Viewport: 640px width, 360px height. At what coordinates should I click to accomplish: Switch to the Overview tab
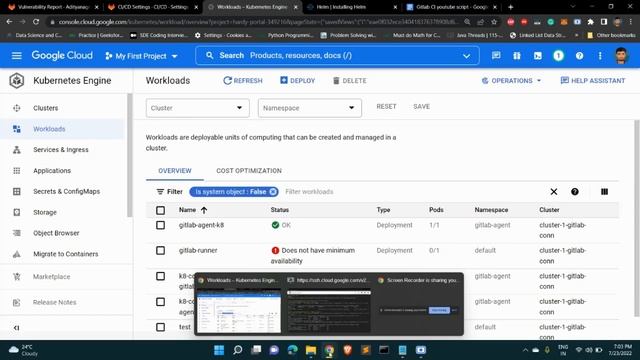(175, 171)
